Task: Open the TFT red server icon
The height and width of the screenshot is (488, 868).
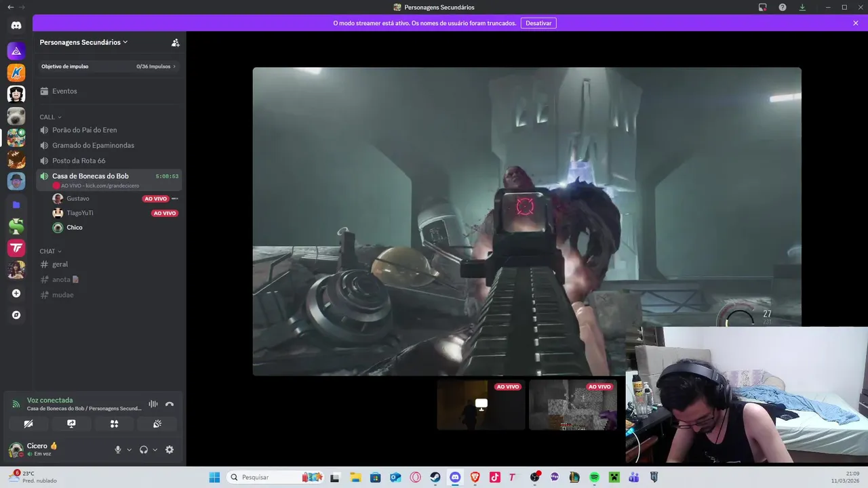Action: click(16, 248)
